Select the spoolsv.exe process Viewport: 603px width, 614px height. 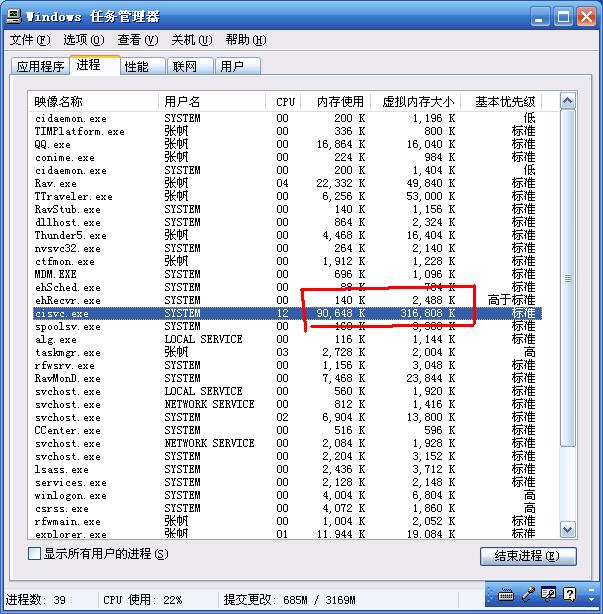point(287,326)
